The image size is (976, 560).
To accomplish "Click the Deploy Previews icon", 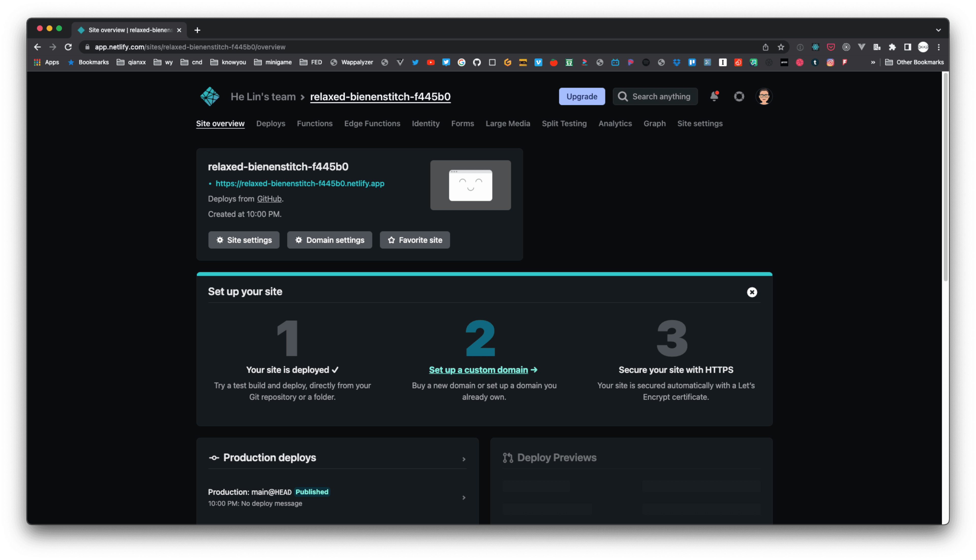I will point(507,457).
